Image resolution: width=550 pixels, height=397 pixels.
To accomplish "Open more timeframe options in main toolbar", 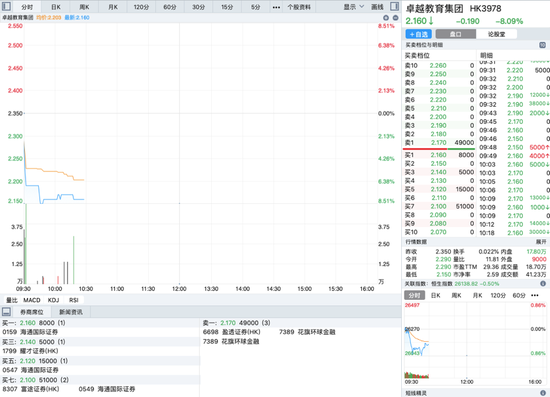I will coord(276,7).
